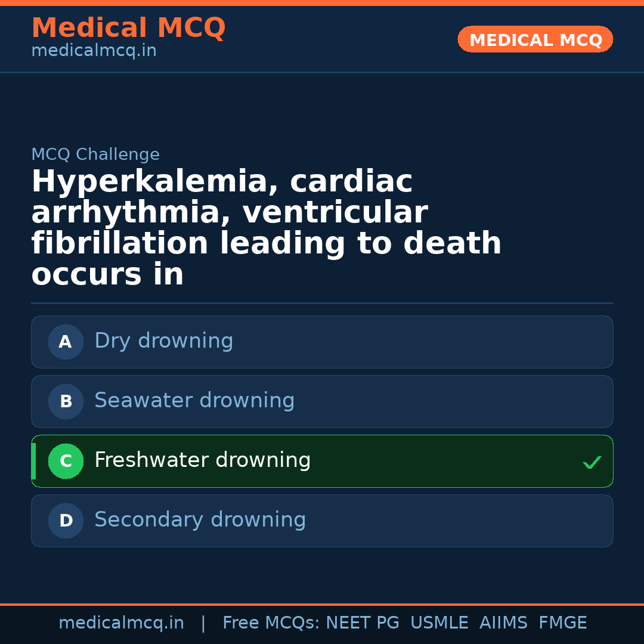Viewport: 644px width, 644px height.
Task: Click the NEET PG footer item
Action: pos(362,622)
